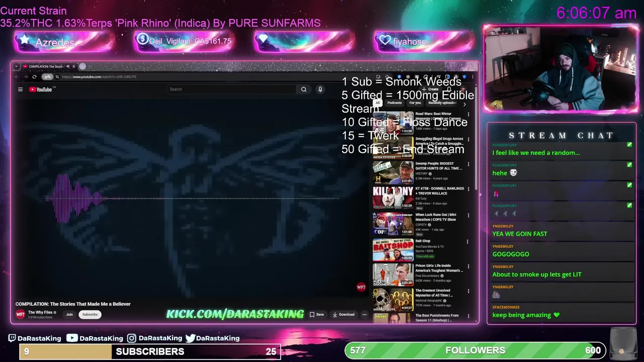Image resolution: width=644 pixels, height=362 pixels.
Task: Click chat message 'I feel like we need a random'
Action: pyautogui.click(x=536, y=153)
